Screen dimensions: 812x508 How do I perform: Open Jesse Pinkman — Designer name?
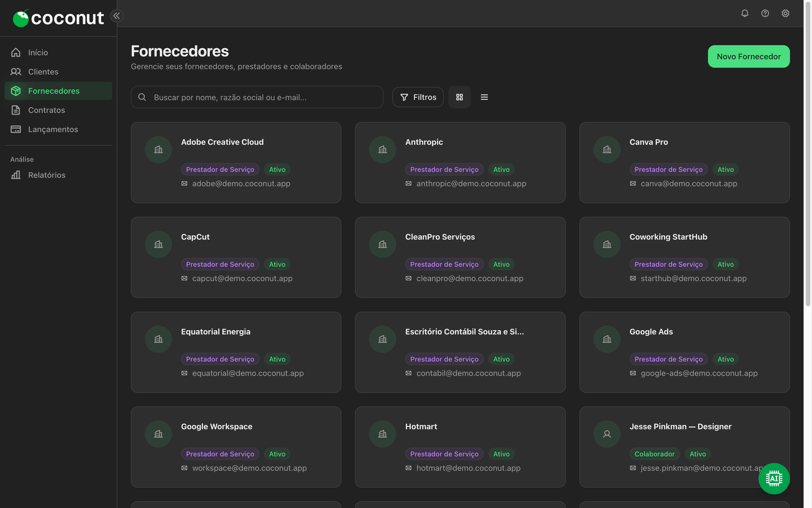pyautogui.click(x=681, y=427)
